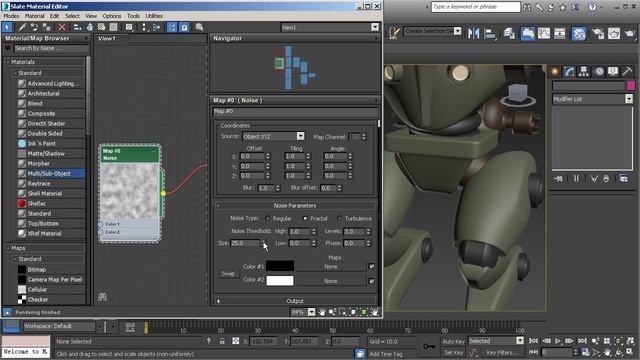This screenshot has width=640, height=360.
Task: Click the Help question mark icon
Action: [x=592, y=7]
